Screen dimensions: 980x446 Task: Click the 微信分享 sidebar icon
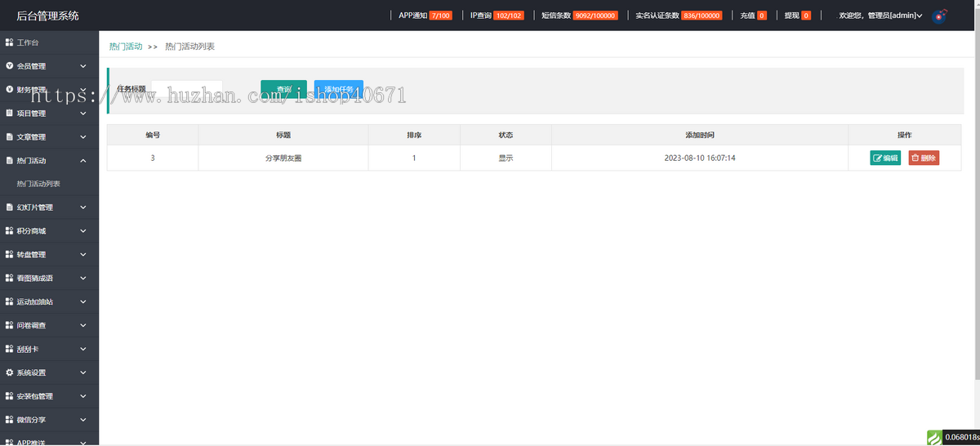(x=9, y=420)
